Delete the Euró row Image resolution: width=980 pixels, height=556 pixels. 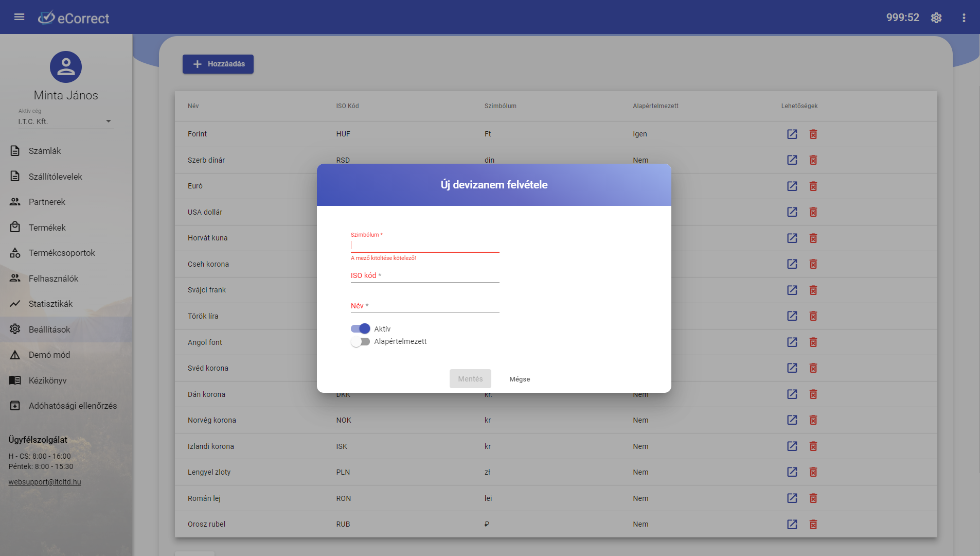coord(813,186)
